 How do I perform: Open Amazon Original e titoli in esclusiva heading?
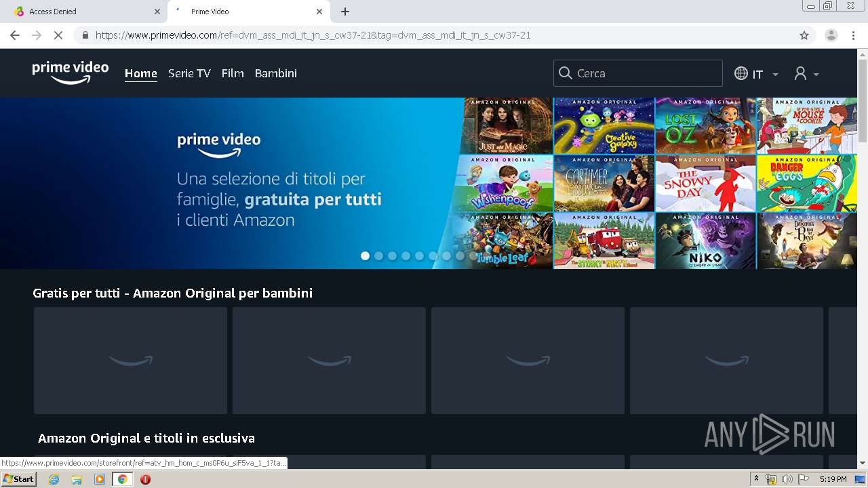pyautogui.click(x=146, y=438)
